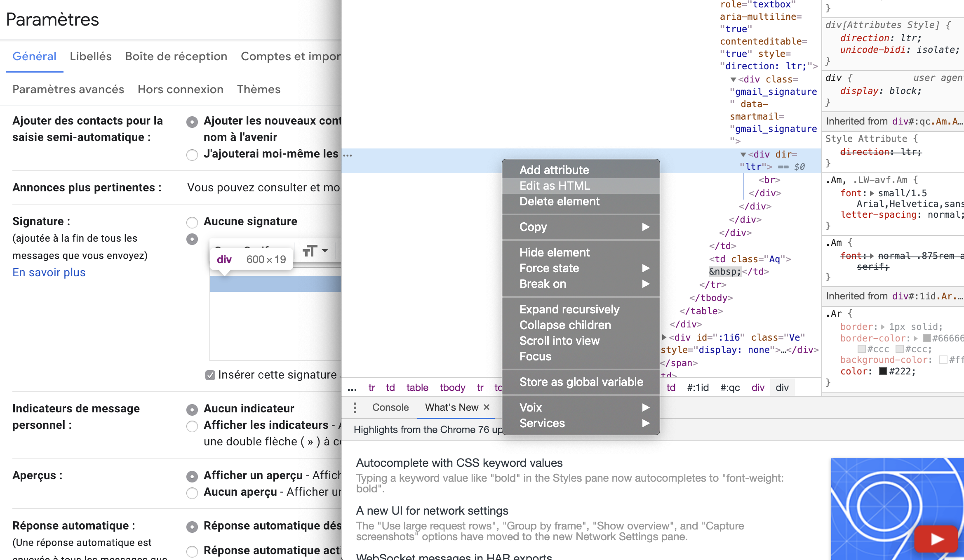Image resolution: width=964 pixels, height=560 pixels.
Task: Choose Edit as HTML from the context menu
Action: coord(555,186)
